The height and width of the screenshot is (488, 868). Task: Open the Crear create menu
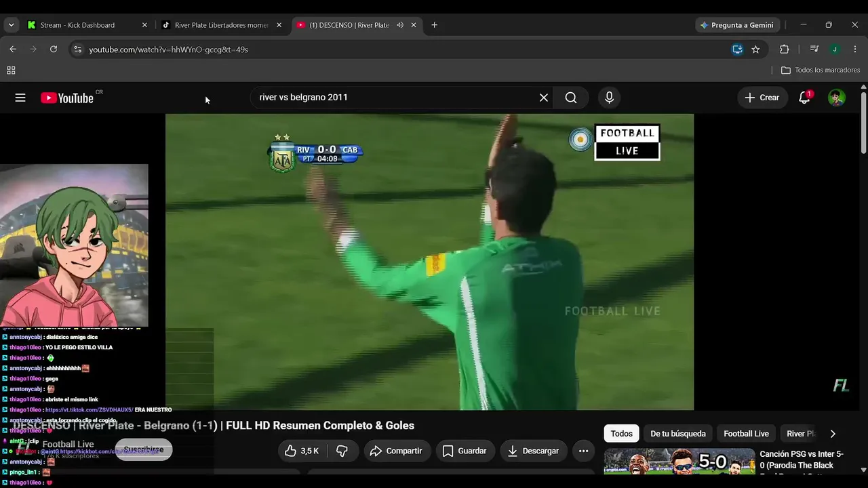(762, 98)
